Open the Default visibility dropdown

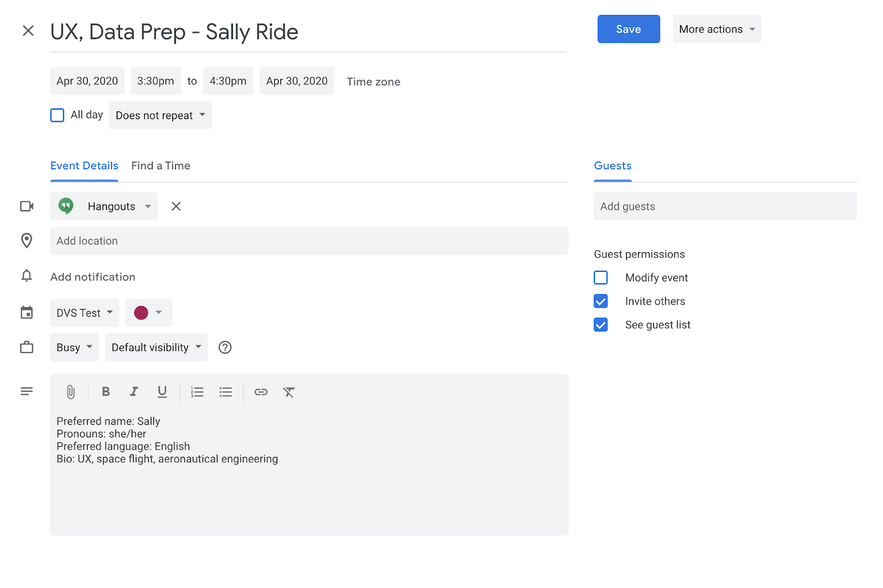(x=156, y=348)
